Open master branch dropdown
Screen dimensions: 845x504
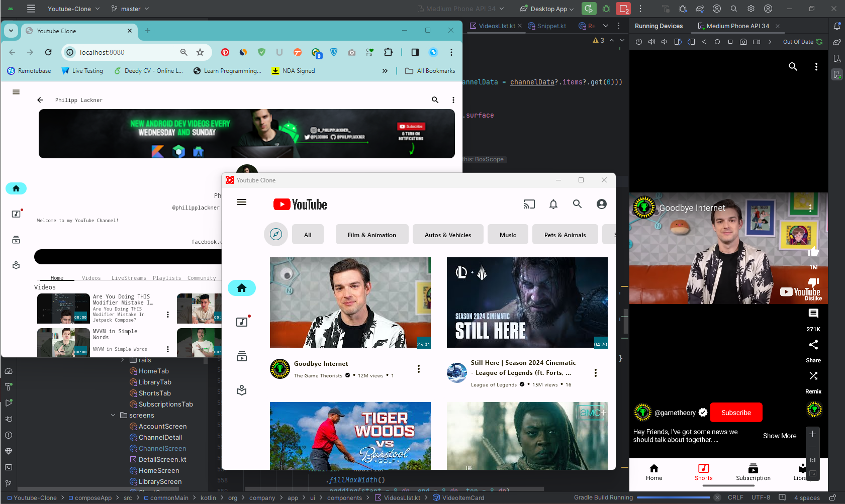tap(130, 9)
